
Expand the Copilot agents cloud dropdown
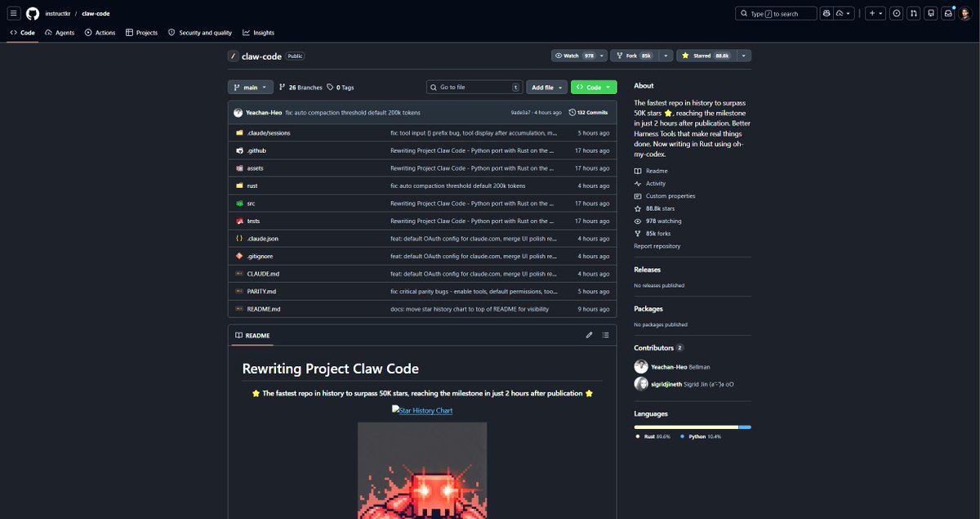(844, 13)
